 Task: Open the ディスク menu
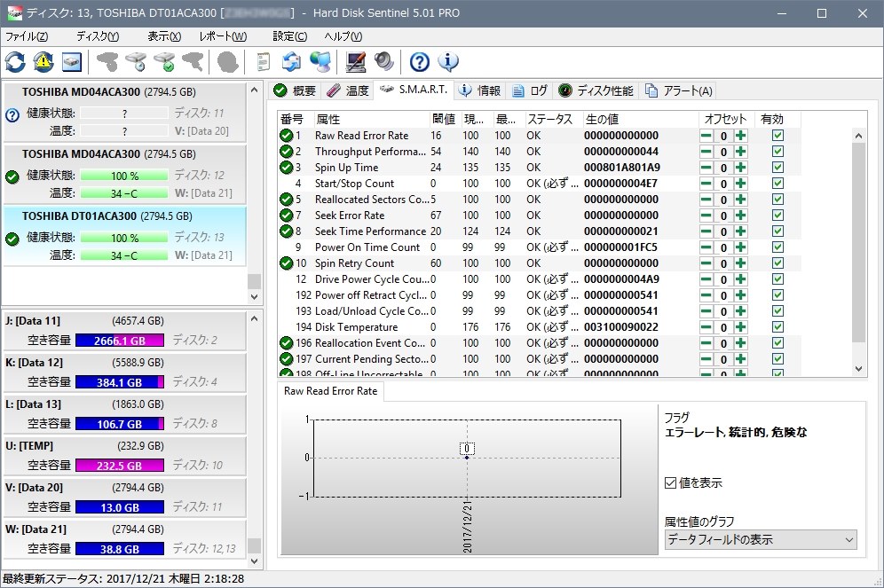click(98, 36)
